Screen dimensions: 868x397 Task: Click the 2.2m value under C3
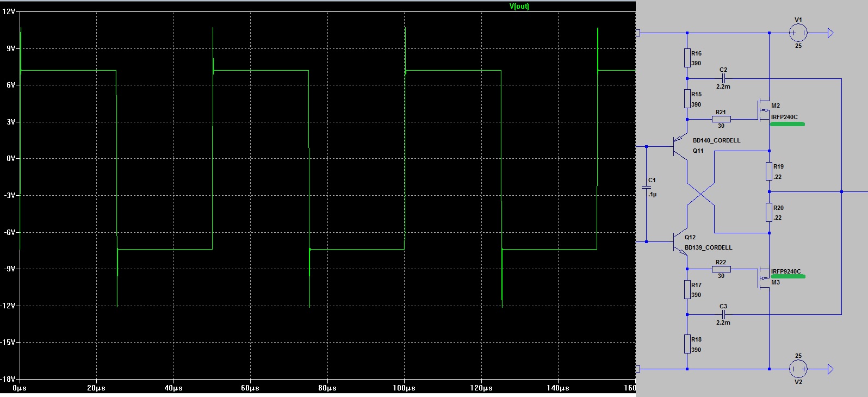723,322
